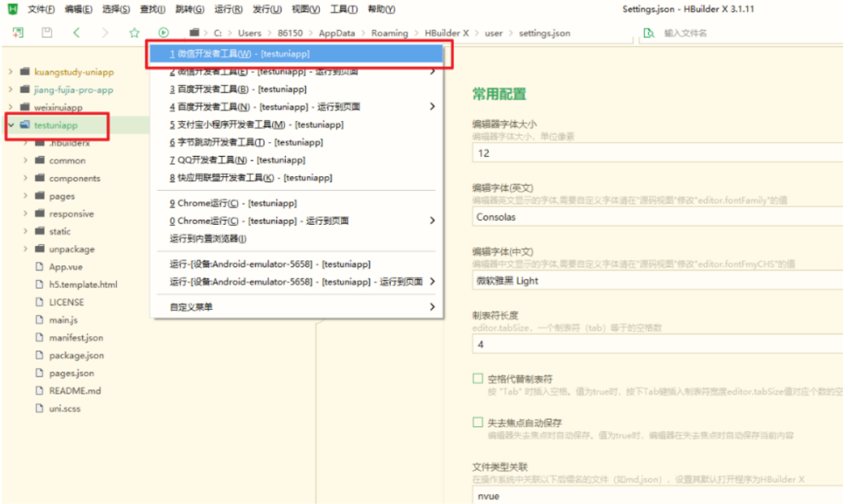Image resolution: width=843 pixels, height=504 pixels.
Task: Click the 编辑器字体大小 field showing 12
Action: coord(658,153)
